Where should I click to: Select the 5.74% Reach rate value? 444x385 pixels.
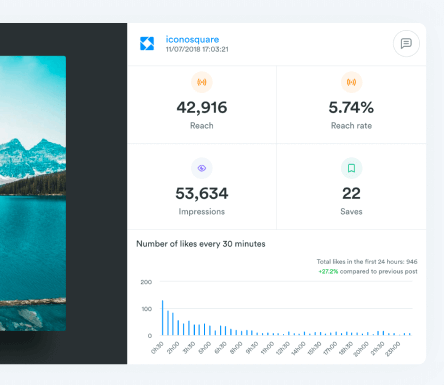coord(351,108)
